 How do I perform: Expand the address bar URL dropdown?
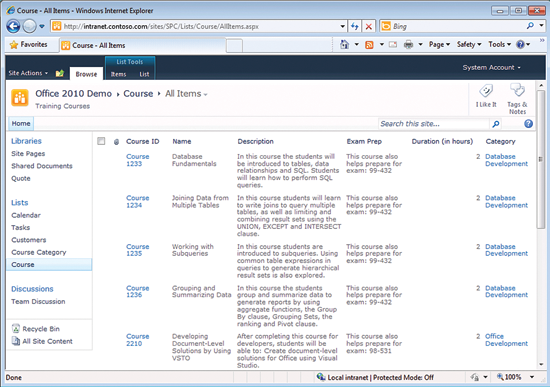(x=343, y=26)
